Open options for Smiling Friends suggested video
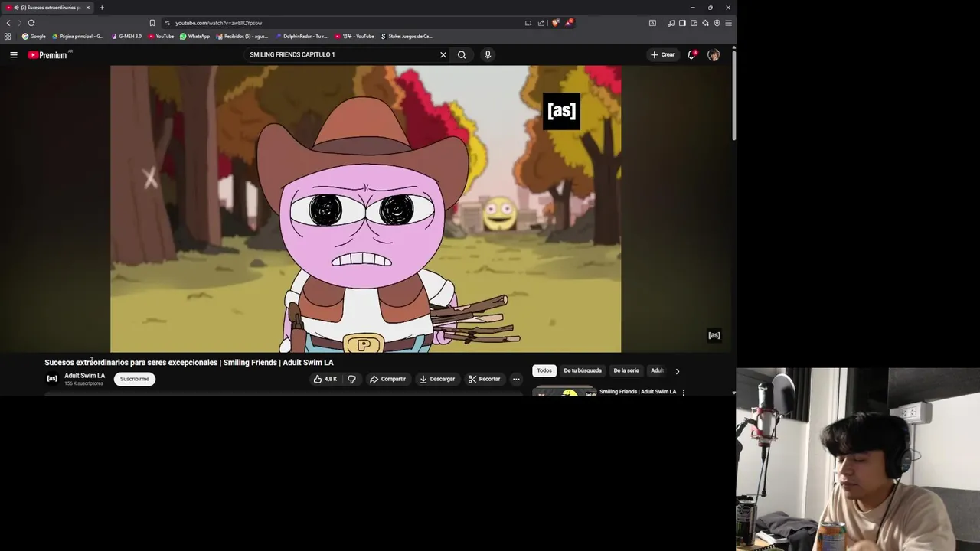Image resolution: width=980 pixels, height=551 pixels. tap(684, 392)
